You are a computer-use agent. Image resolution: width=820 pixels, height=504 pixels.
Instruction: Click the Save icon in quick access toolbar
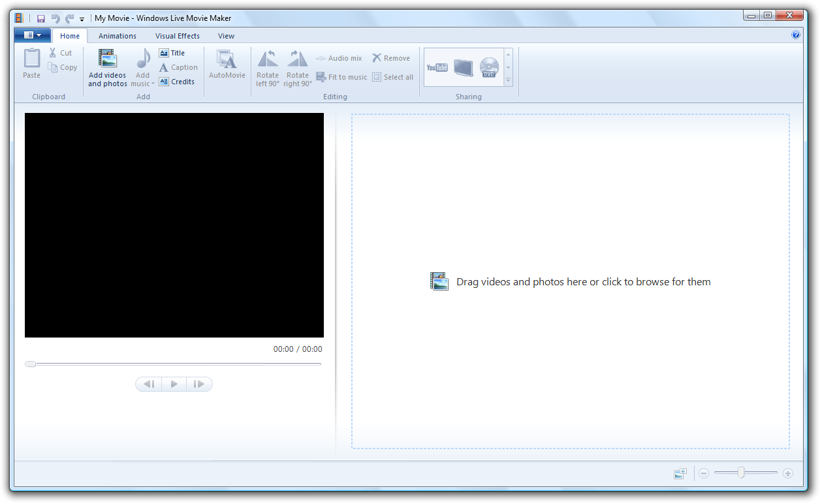[x=40, y=18]
